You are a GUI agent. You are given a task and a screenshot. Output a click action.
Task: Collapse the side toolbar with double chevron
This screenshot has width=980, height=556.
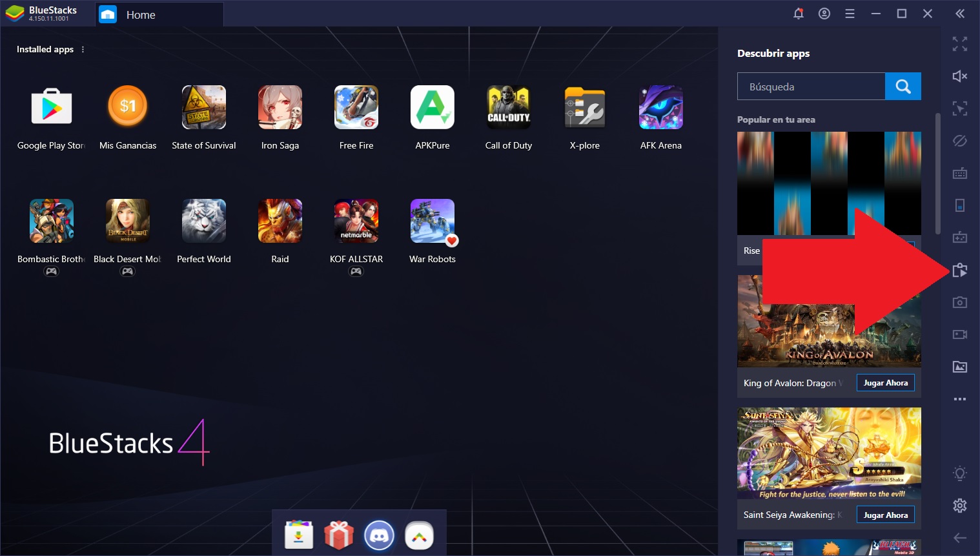point(960,14)
